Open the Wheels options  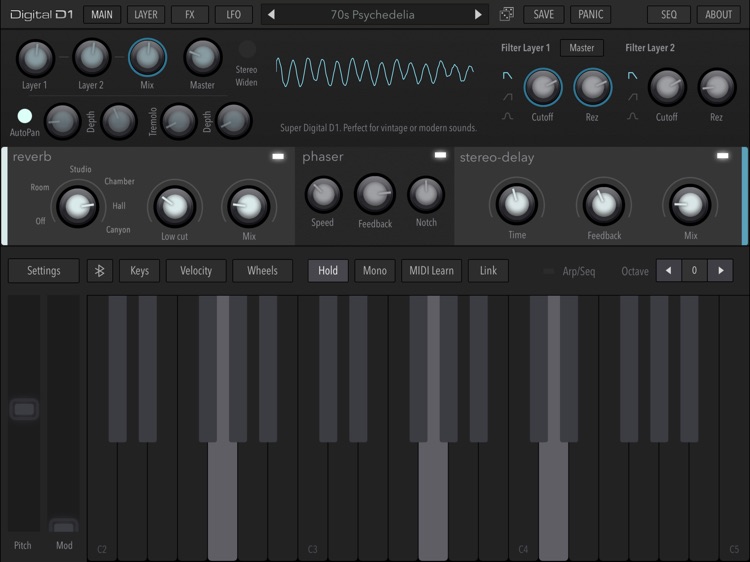[262, 271]
